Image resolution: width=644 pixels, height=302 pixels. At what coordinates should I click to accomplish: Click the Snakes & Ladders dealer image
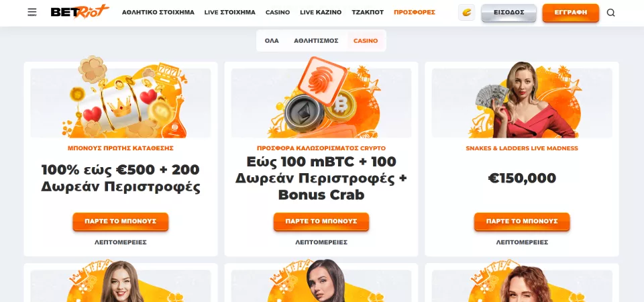(522, 99)
